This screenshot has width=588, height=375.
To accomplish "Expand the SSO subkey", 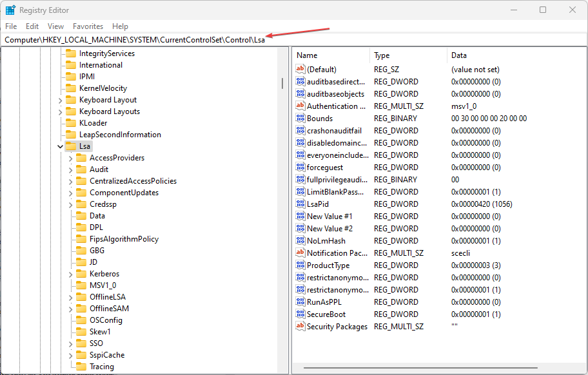I will (70, 344).
